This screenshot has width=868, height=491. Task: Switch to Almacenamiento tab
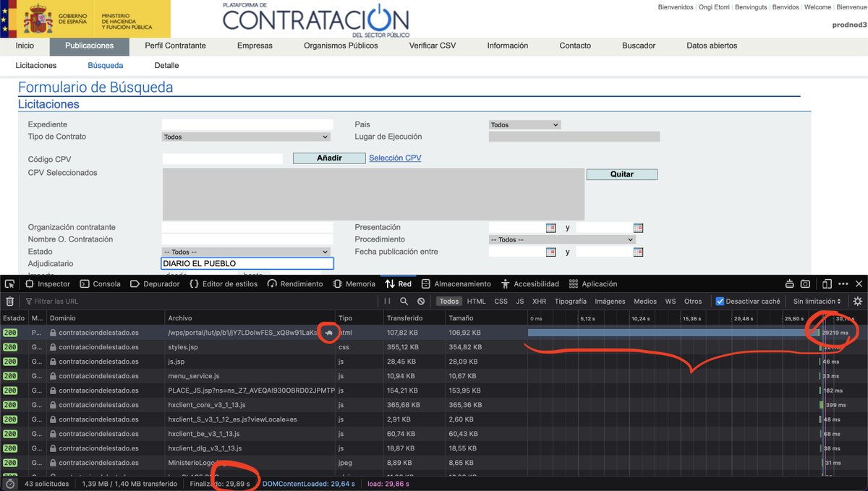[456, 284]
